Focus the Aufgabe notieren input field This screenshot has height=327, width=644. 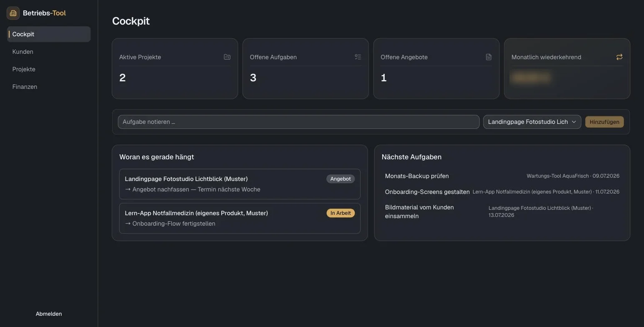pyautogui.click(x=298, y=122)
